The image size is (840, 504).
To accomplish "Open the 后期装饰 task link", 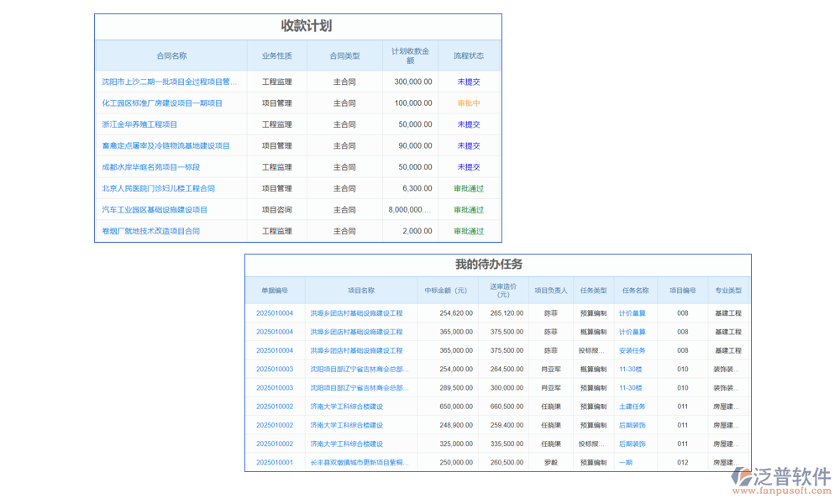I will pos(632,425).
